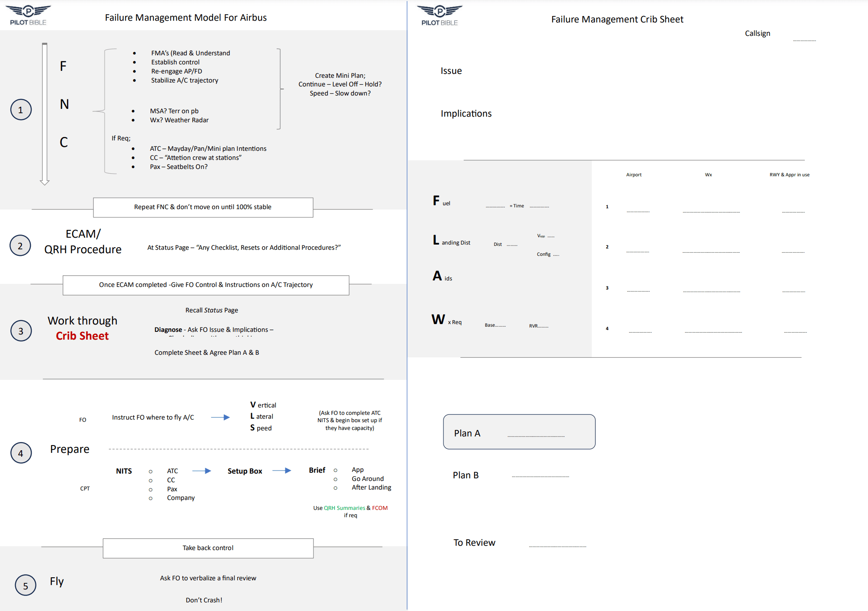Image resolution: width=868 pixels, height=611 pixels.
Task: Click the 'Failure Management Crib Sheet' title
Action: tap(617, 19)
